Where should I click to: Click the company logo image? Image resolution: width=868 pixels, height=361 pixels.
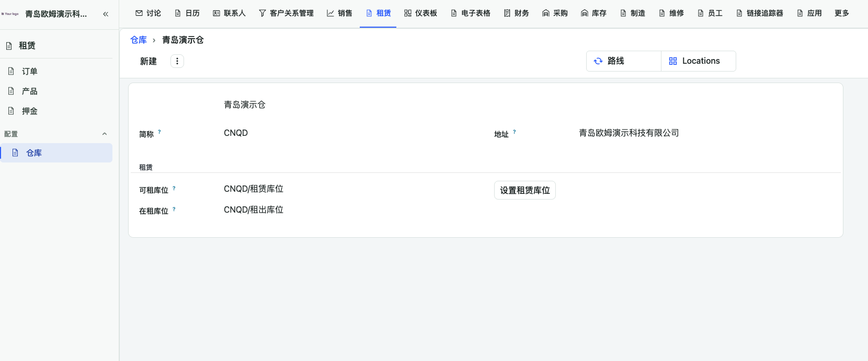point(10,14)
